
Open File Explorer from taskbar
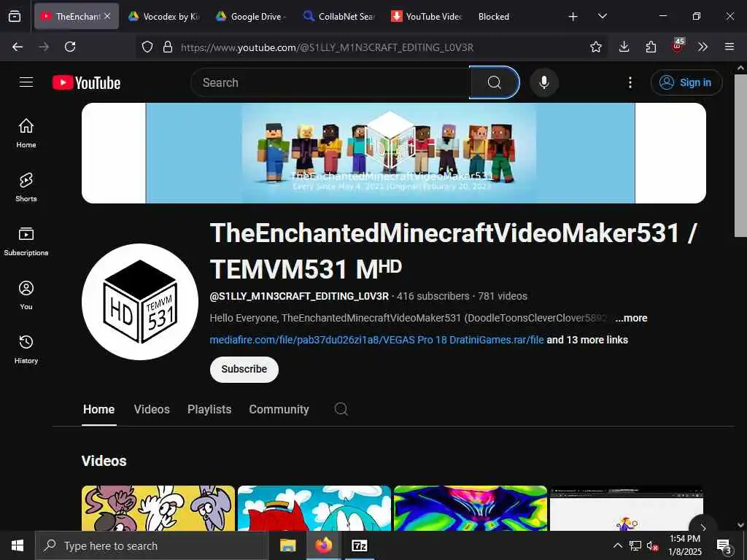(x=287, y=545)
